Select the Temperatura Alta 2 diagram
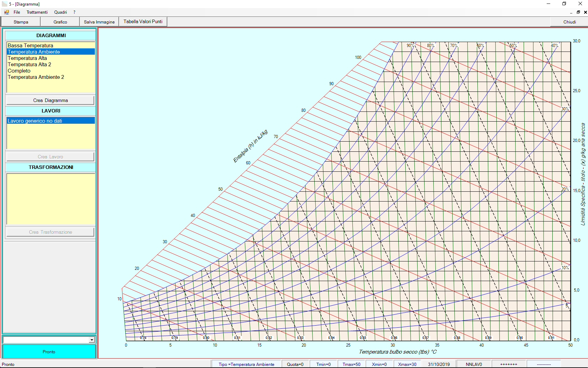 point(51,64)
